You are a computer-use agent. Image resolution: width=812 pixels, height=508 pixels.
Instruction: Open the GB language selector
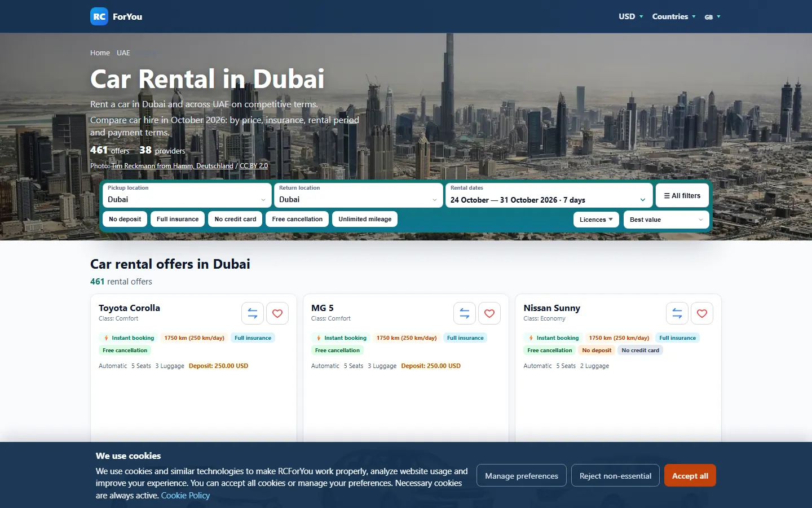(x=712, y=17)
